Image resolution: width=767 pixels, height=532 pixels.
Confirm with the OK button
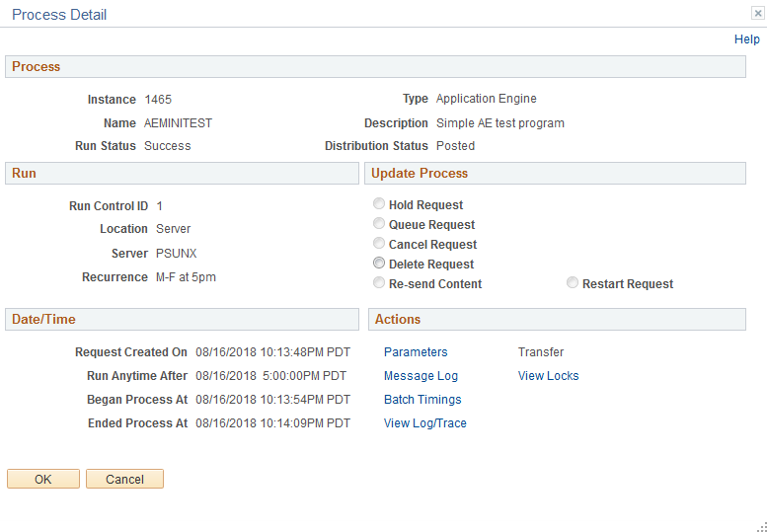[x=43, y=479]
